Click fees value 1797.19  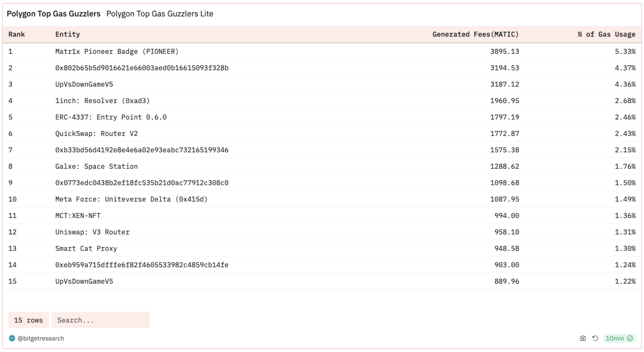[x=504, y=117]
